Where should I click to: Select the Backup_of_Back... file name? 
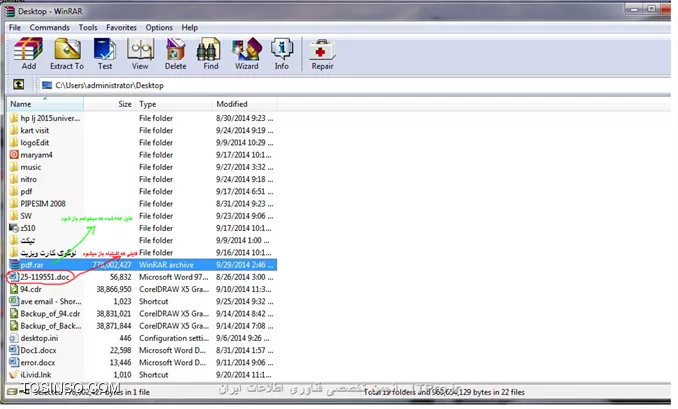51,326
